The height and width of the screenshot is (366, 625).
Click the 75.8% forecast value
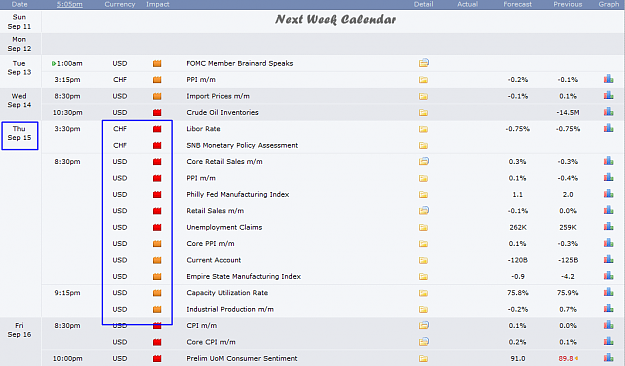518,293
